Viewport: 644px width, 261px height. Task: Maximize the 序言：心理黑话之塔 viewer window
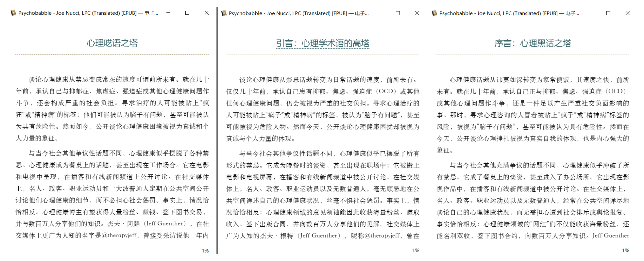coord(608,13)
